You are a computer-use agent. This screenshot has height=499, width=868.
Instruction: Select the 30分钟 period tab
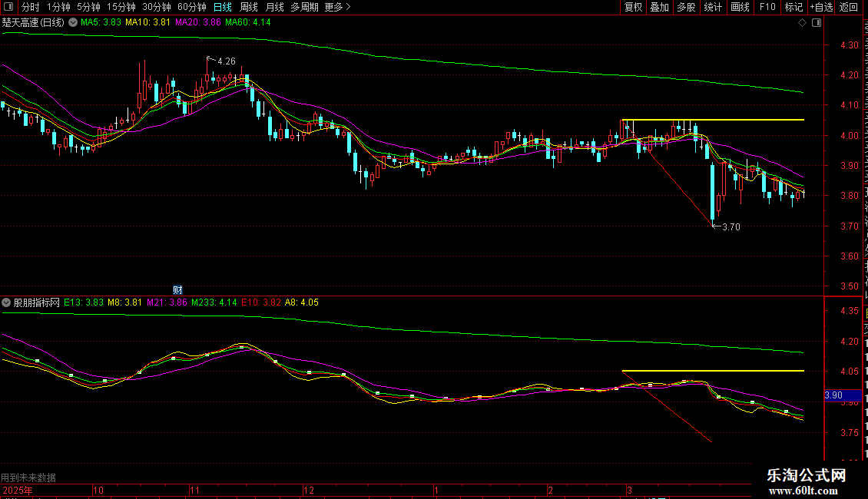pos(157,7)
